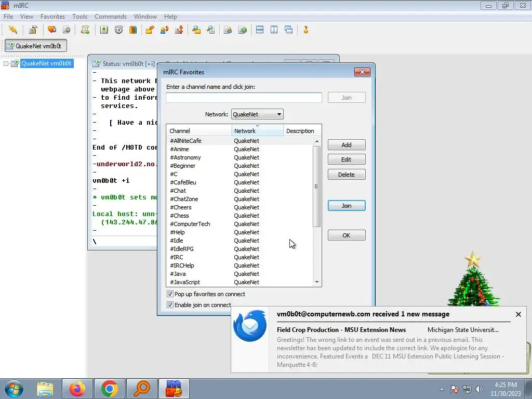Click the Description column header
This screenshot has height=399, width=532.
pos(302,130)
